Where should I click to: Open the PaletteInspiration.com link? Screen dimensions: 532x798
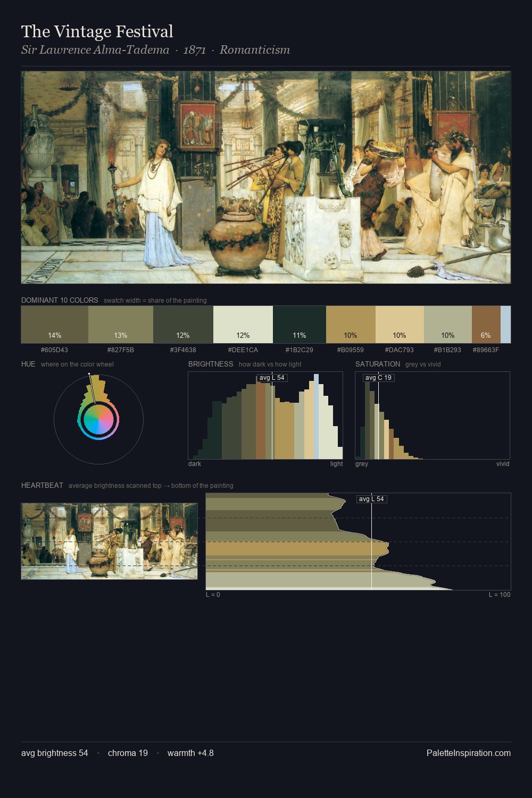click(469, 753)
